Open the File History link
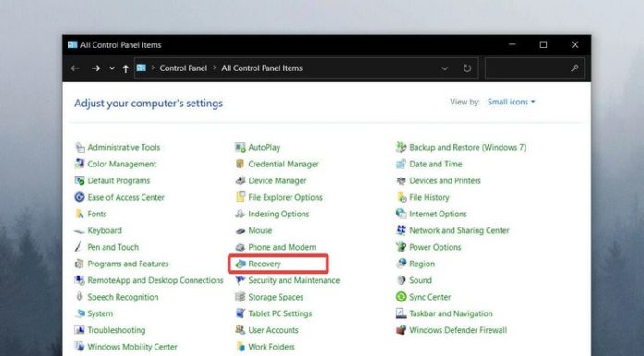 429,198
